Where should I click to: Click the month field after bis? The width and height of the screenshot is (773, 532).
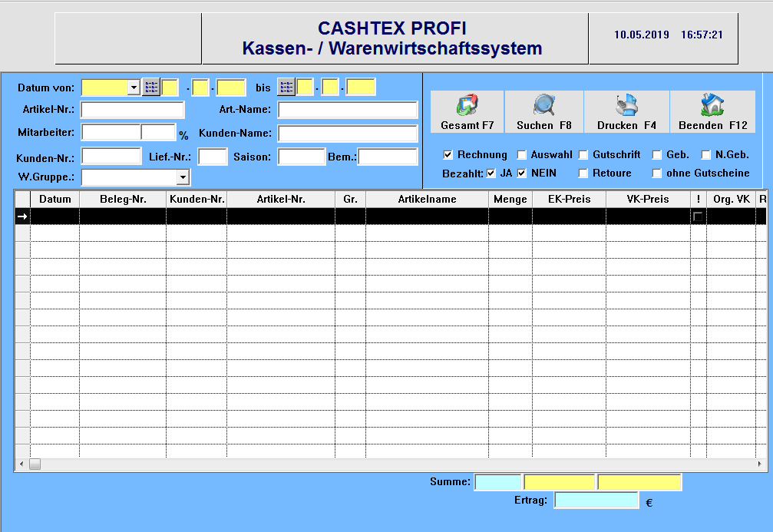(330, 88)
